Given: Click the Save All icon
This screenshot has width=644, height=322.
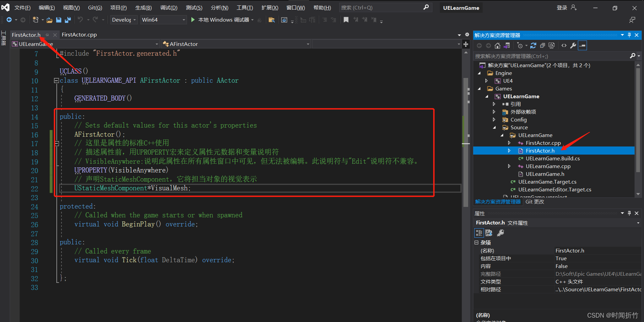Looking at the screenshot, I should tap(68, 20).
